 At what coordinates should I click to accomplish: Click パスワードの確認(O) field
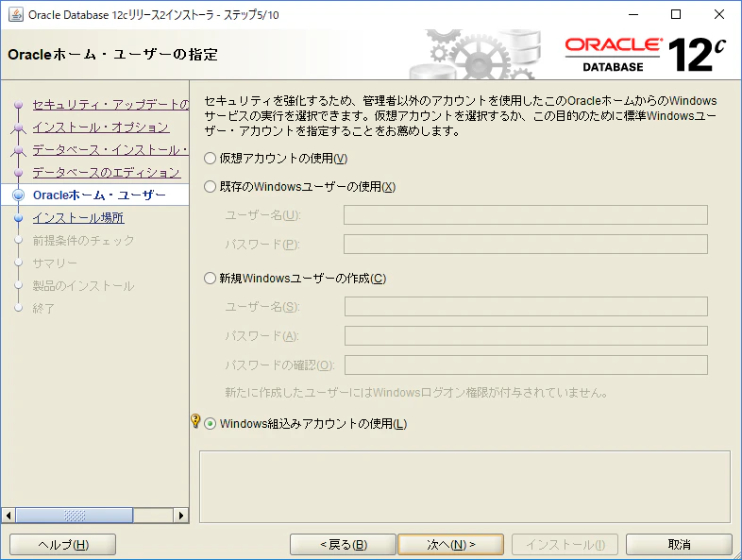526,365
